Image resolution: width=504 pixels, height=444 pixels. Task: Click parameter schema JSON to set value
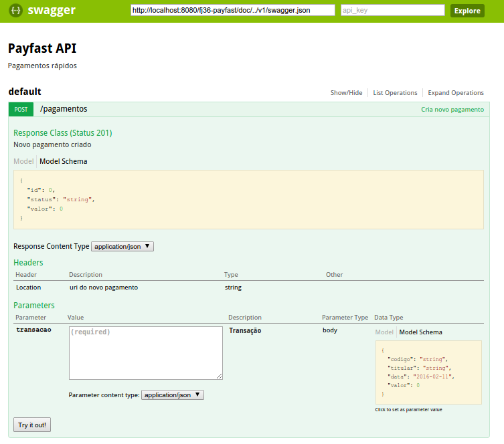[x=428, y=372]
